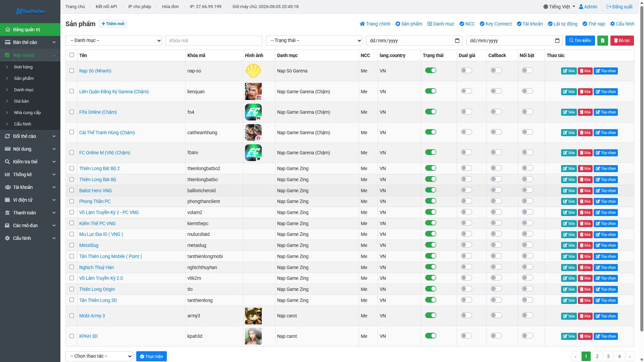The image size is (644, 362).
Task: Open the Key Connect page
Action: click(x=496, y=24)
